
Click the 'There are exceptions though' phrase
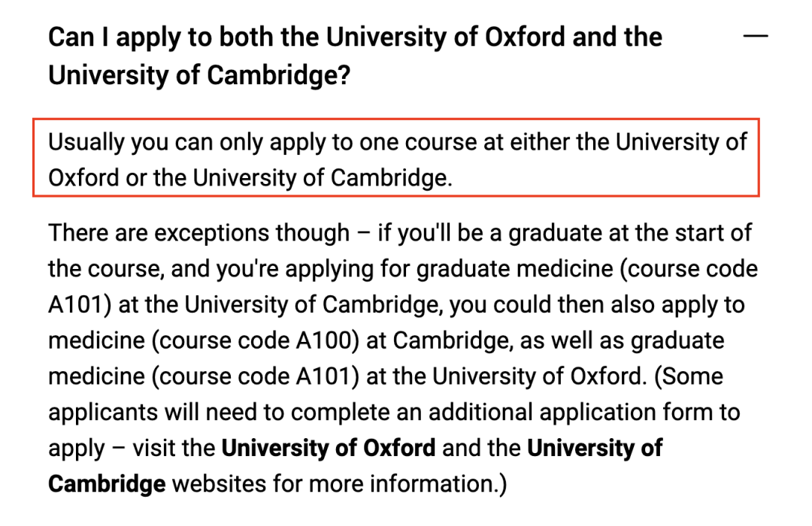click(x=198, y=234)
